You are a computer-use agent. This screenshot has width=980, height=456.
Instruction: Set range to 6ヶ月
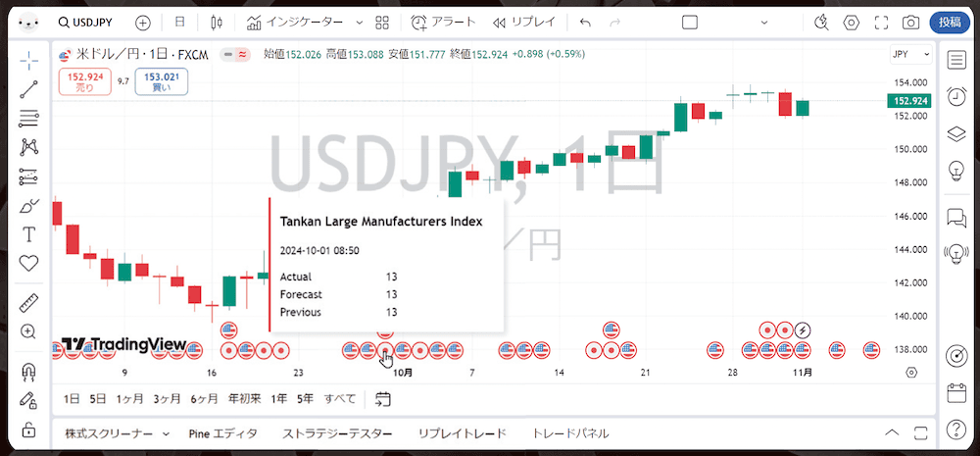[x=205, y=398]
